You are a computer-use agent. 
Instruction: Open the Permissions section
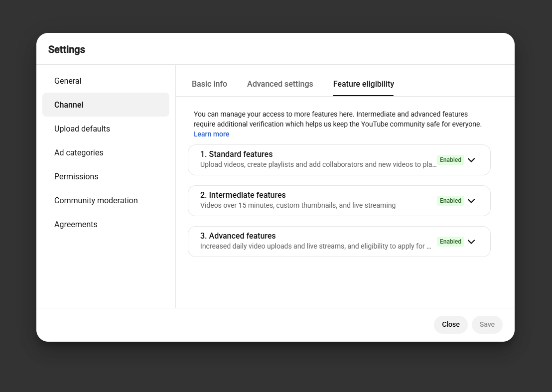click(106, 177)
